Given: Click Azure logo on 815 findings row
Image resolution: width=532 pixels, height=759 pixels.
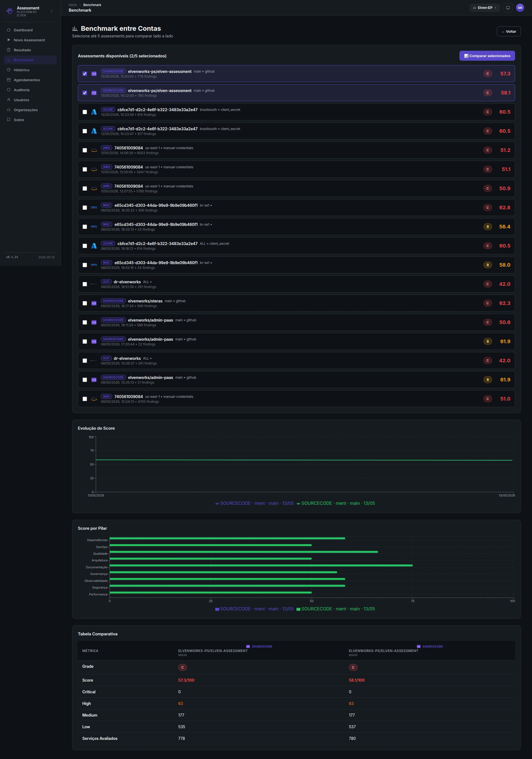Looking at the screenshot, I should tap(94, 112).
